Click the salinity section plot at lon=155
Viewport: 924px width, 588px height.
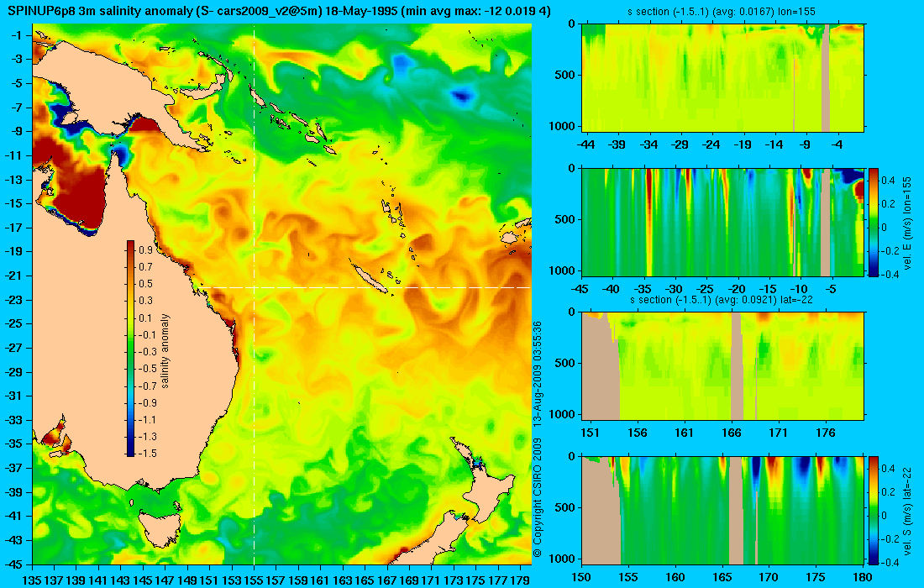coord(723,78)
